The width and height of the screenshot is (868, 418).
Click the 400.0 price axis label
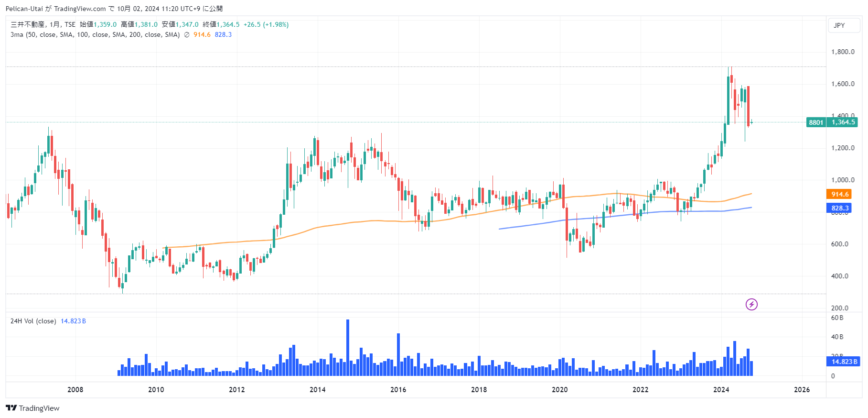coord(840,276)
